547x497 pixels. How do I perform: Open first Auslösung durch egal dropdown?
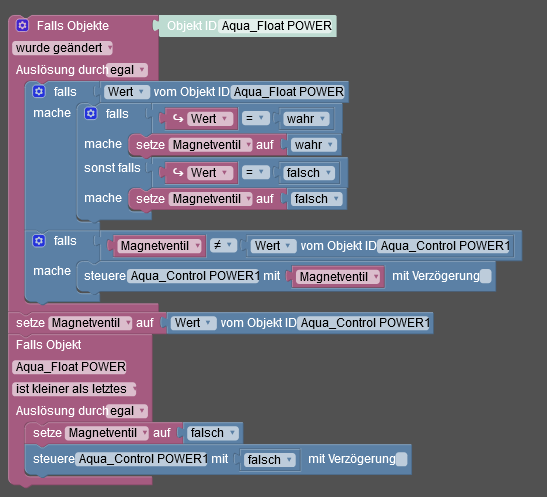click(127, 70)
